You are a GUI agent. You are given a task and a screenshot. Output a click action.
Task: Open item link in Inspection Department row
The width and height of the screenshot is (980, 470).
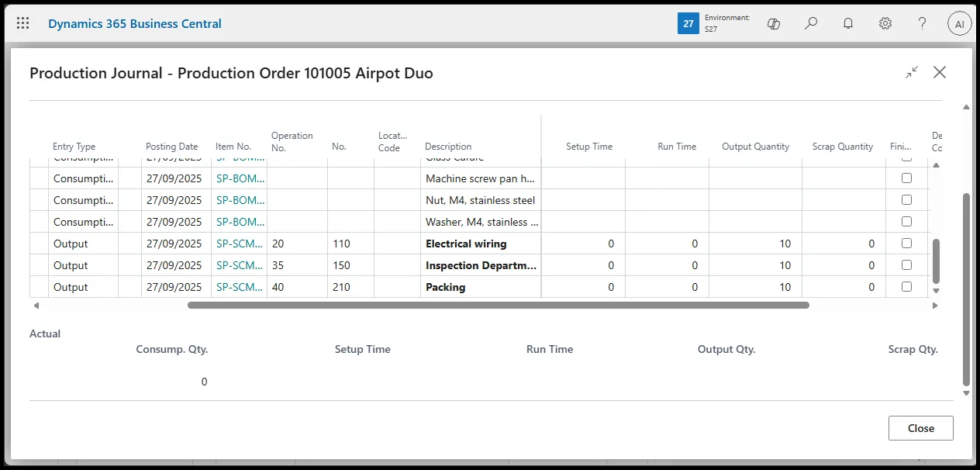pyautogui.click(x=240, y=265)
